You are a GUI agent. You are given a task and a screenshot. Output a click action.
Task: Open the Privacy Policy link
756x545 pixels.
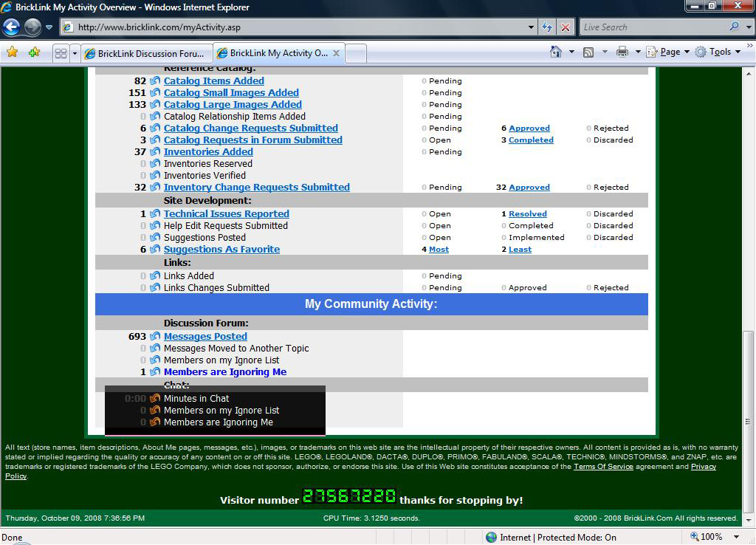(704, 467)
